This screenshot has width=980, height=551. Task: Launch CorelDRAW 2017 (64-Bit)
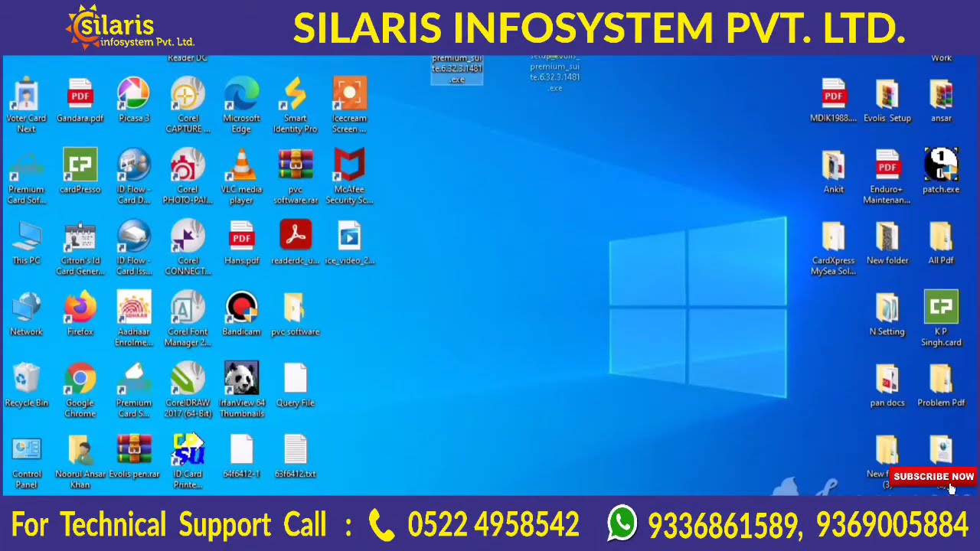click(x=188, y=390)
